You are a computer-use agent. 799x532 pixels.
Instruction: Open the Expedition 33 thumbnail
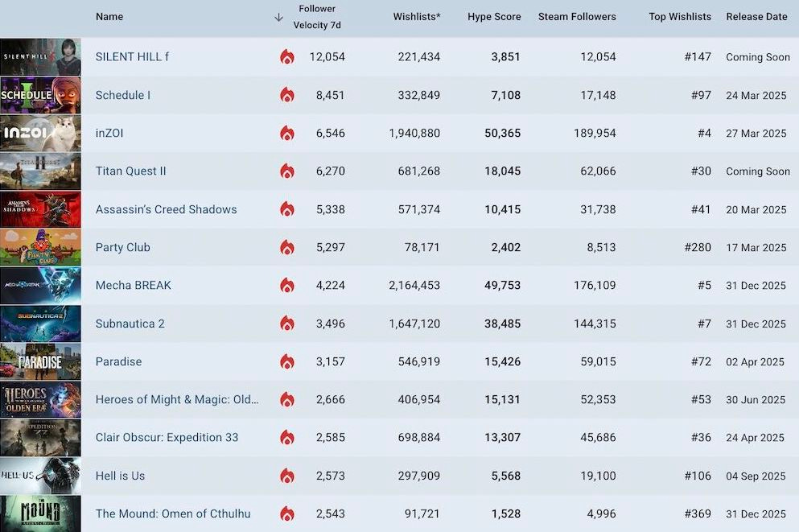click(x=40, y=437)
